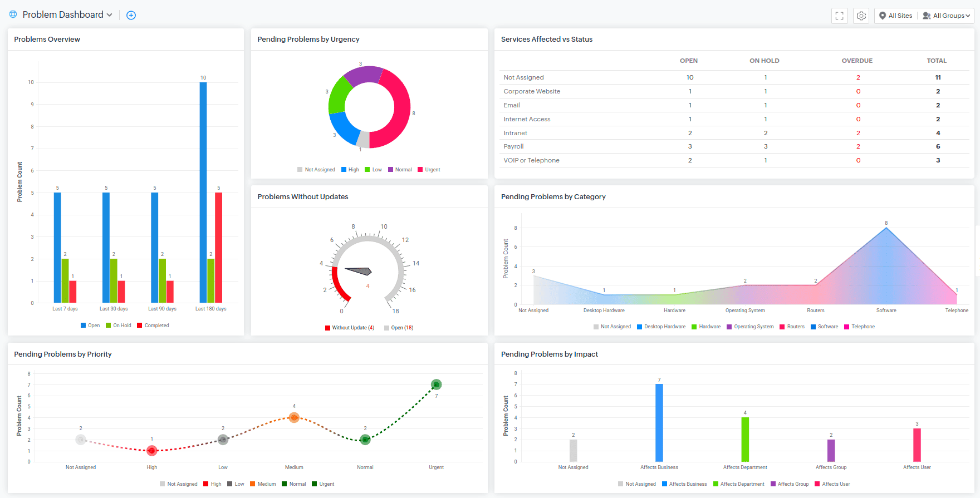Screen dimensions: 980x498
Task: Open the All Groups dropdown
Action: click(x=947, y=16)
